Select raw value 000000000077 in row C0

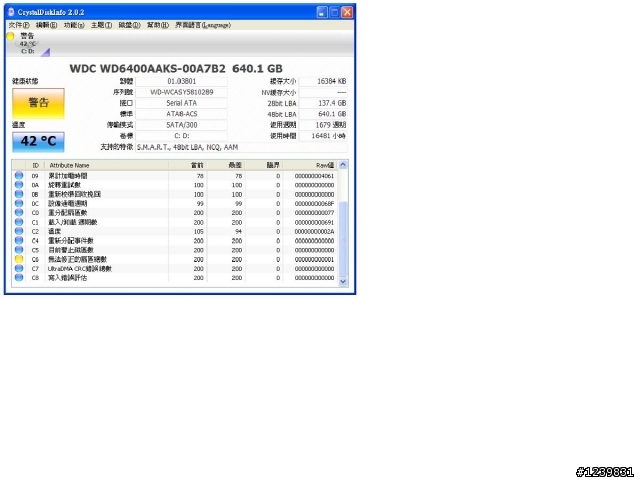tap(314, 213)
